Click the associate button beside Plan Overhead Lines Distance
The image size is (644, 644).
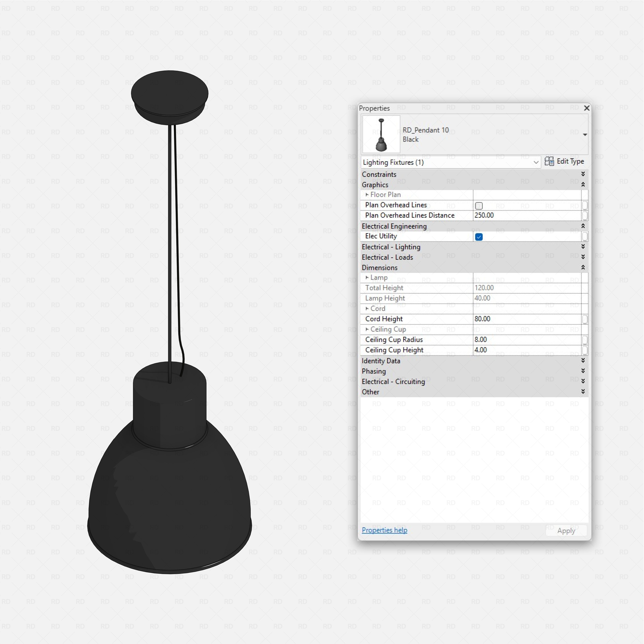point(585,216)
